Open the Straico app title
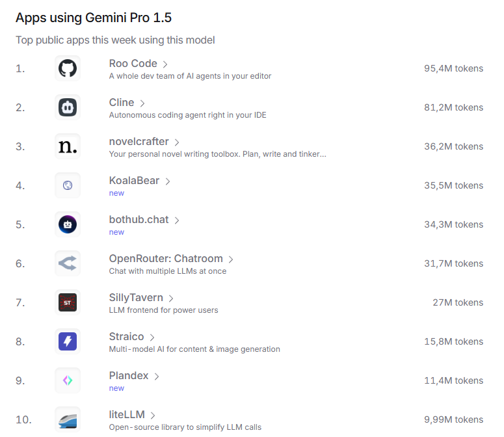The image size is (504, 437). 126,336
